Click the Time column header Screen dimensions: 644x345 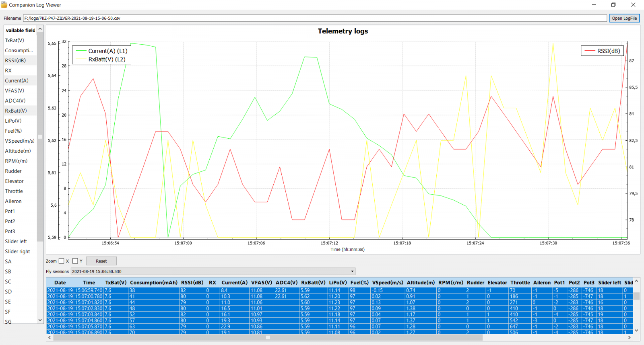pyautogui.click(x=89, y=283)
